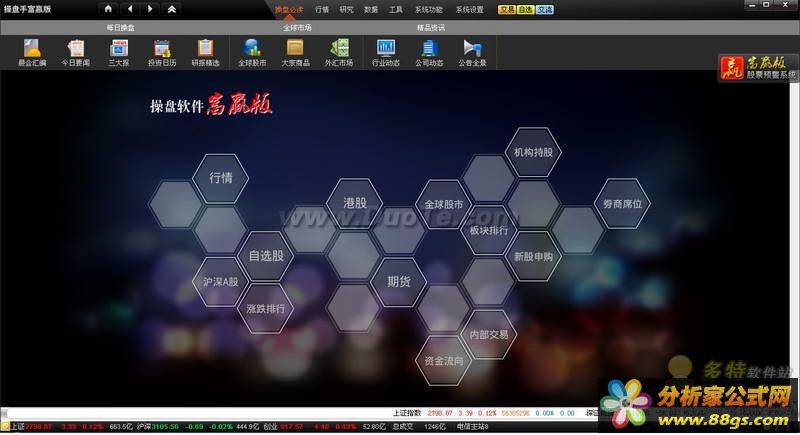Open the 机构持股 hexagon tile

coord(533,152)
